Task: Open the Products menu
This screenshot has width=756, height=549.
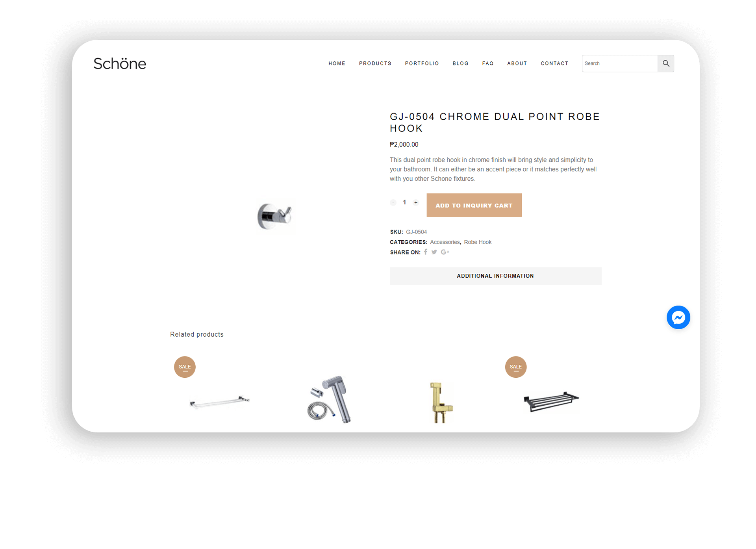Action: (375, 63)
